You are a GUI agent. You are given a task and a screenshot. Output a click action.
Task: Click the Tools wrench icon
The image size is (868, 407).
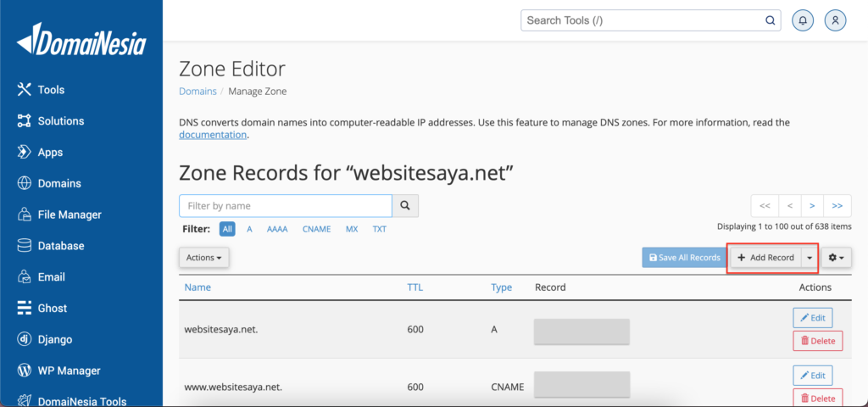tap(24, 90)
